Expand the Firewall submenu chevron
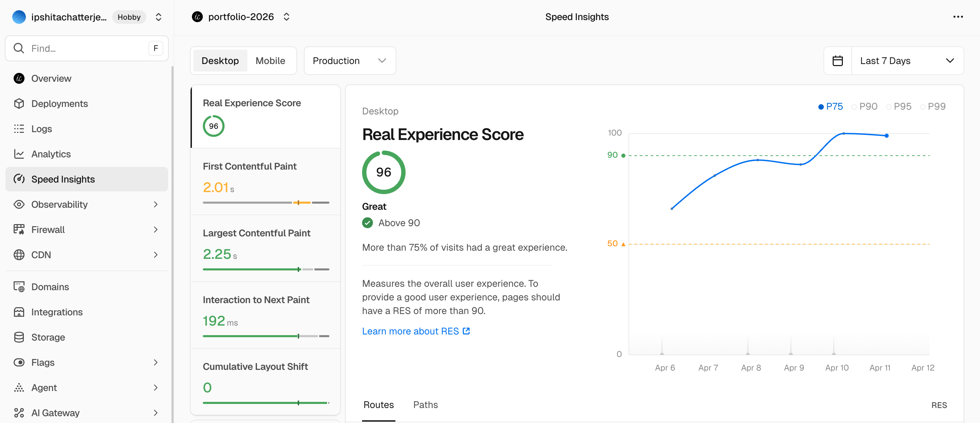Screen dimensions: 980x423 click(x=156, y=230)
